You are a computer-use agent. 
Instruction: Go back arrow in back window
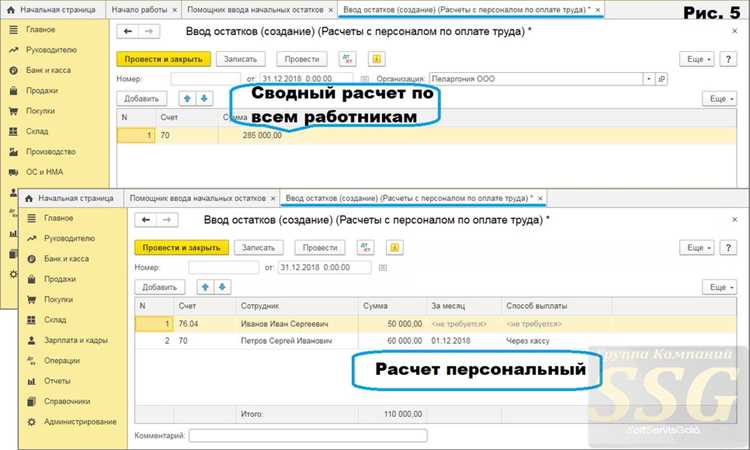pos(128,32)
